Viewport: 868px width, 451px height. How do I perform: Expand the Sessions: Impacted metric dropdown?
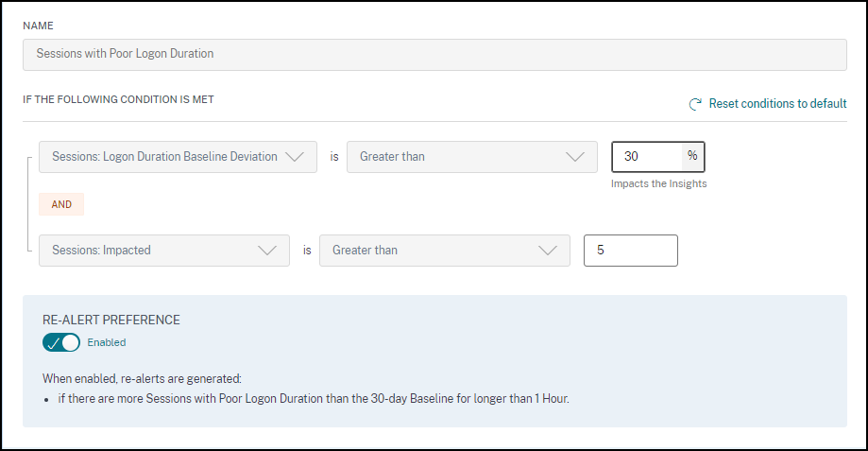151,251
